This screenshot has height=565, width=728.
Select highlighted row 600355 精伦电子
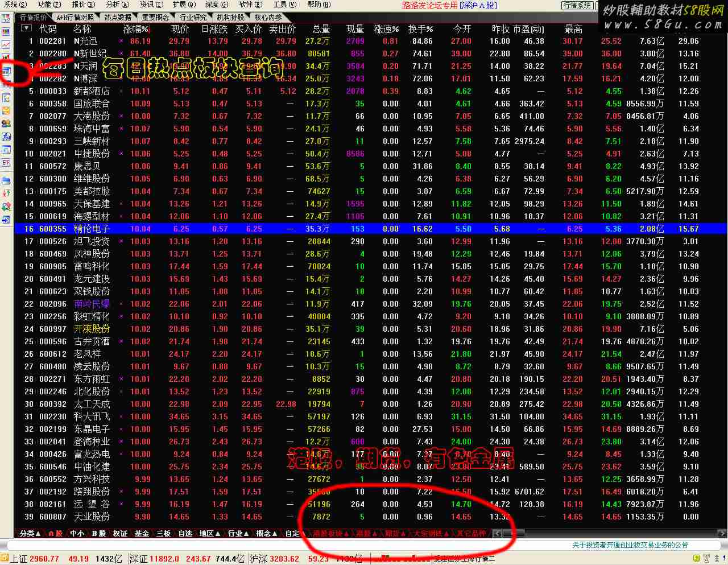coord(371,229)
